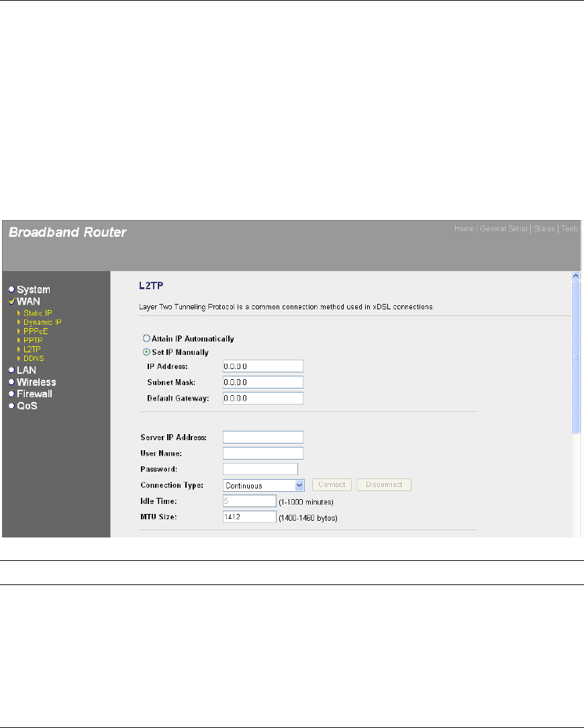The width and height of the screenshot is (584, 728).
Task: Select DDNS under WAN
Action: pos(34,358)
